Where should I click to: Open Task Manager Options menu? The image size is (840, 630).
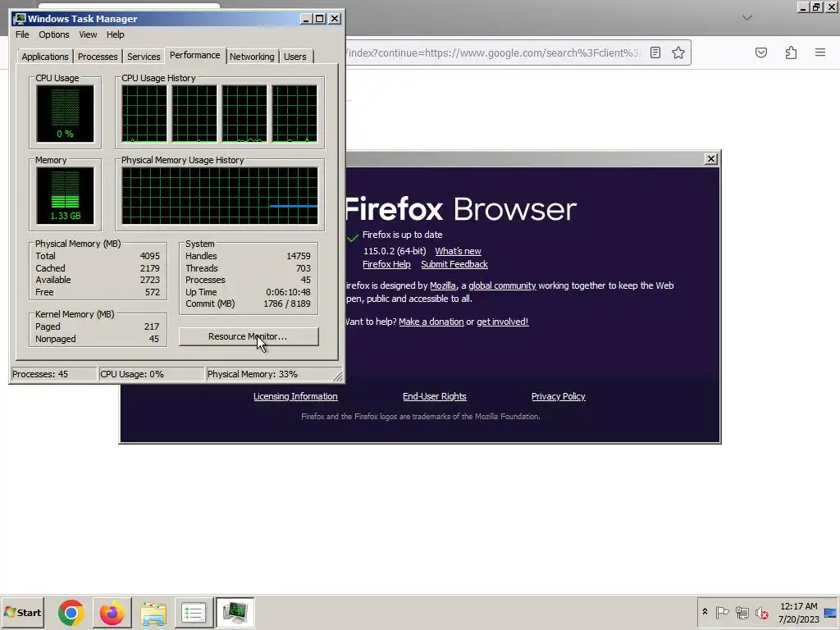54,34
